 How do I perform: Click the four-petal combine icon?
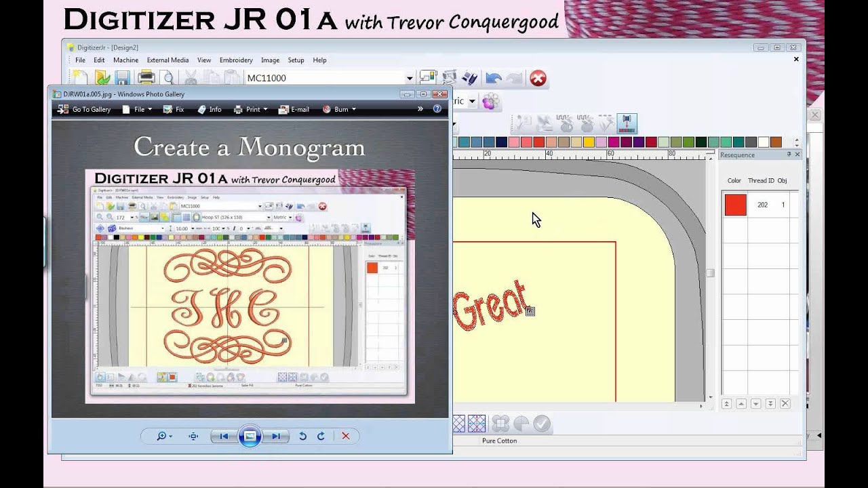500,424
